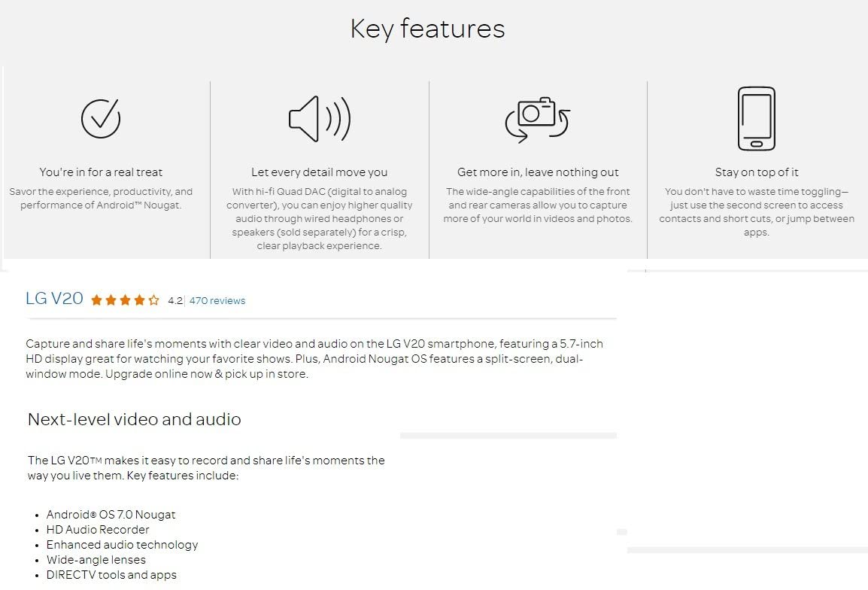This screenshot has height=590, width=868.
Task: Click 'Get more in, leave nothing out' heading
Action: tap(538, 172)
